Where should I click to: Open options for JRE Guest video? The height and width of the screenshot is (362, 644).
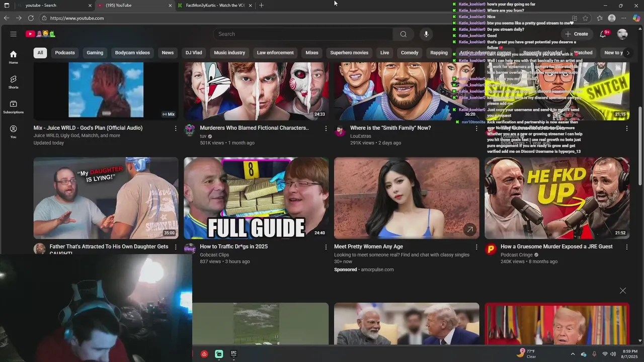tap(627, 247)
